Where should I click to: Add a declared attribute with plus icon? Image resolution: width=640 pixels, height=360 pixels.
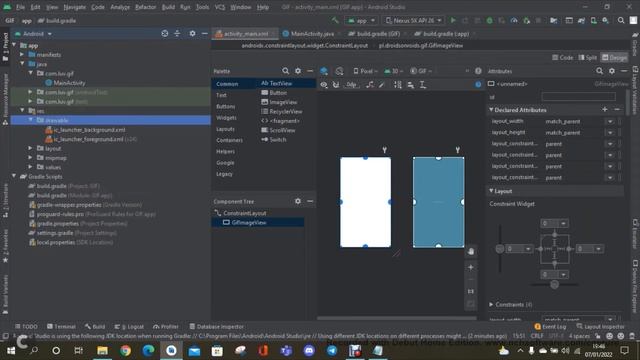[x=604, y=109]
